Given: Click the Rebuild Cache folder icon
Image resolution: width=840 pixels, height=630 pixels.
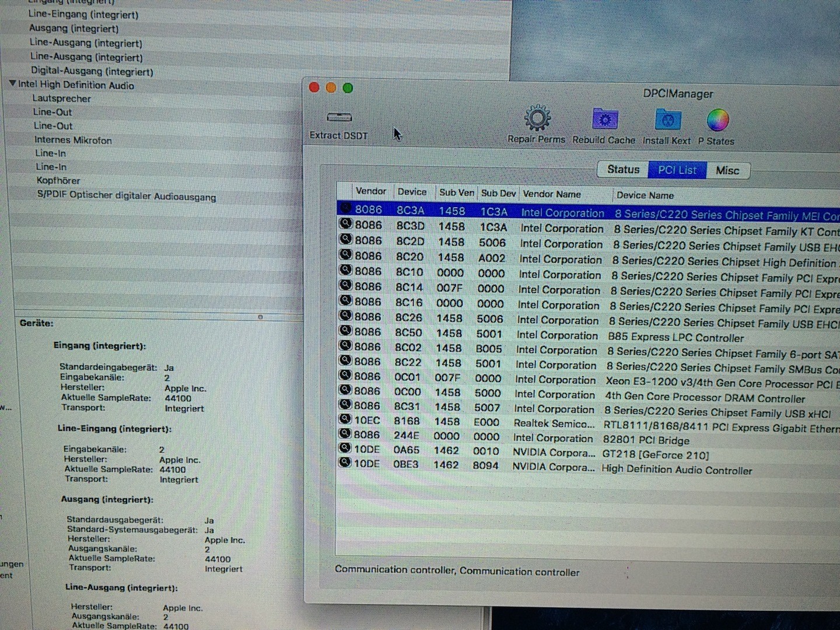Looking at the screenshot, I should point(604,119).
